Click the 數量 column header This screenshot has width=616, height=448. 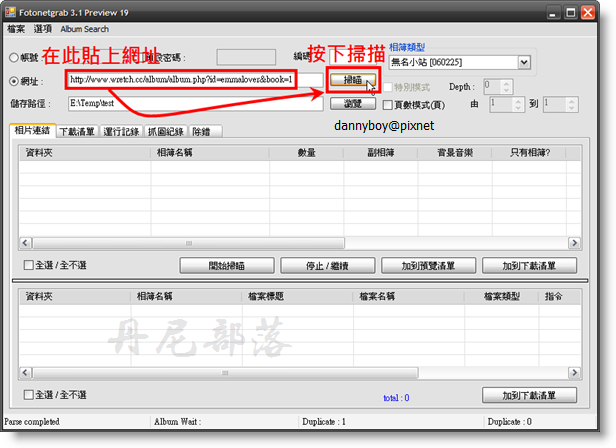[306, 152]
